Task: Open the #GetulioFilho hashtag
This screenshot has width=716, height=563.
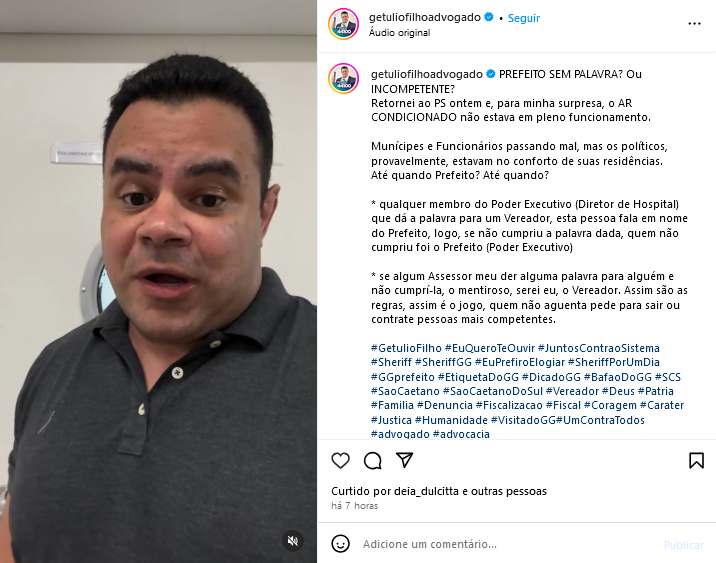Action: (x=406, y=348)
